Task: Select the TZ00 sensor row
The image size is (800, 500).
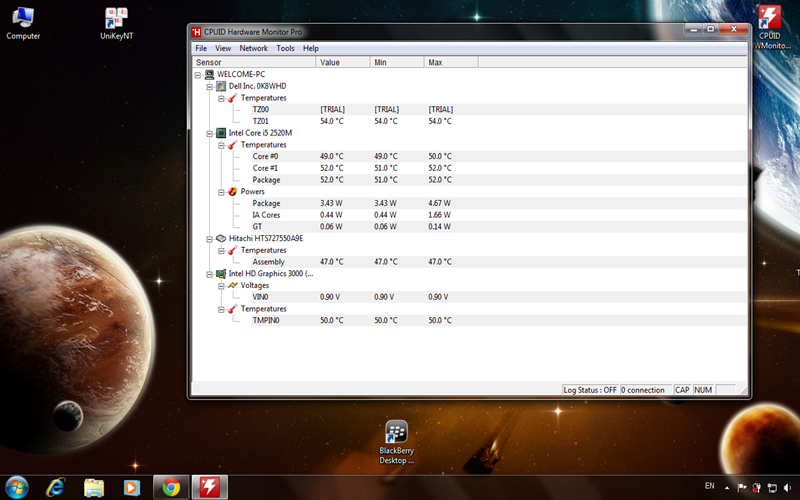Action: 499,110
